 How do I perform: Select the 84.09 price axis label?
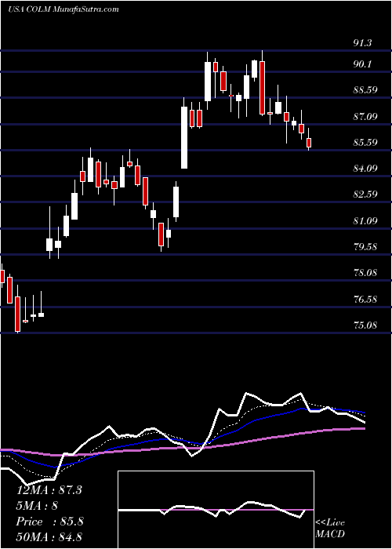click(365, 169)
